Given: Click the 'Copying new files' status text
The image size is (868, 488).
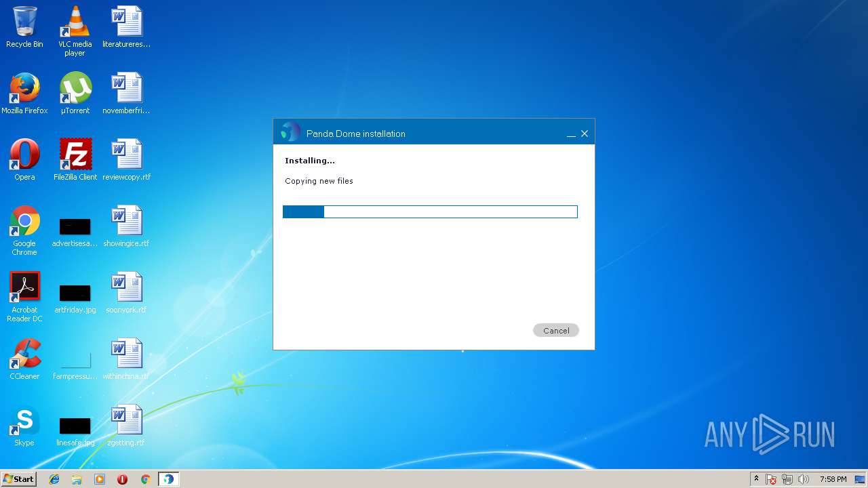Looking at the screenshot, I should click(x=319, y=181).
